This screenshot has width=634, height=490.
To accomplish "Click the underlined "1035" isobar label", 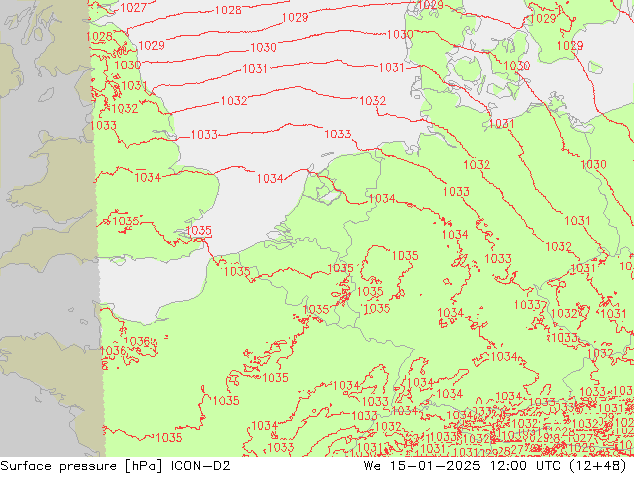I will point(199,231).
